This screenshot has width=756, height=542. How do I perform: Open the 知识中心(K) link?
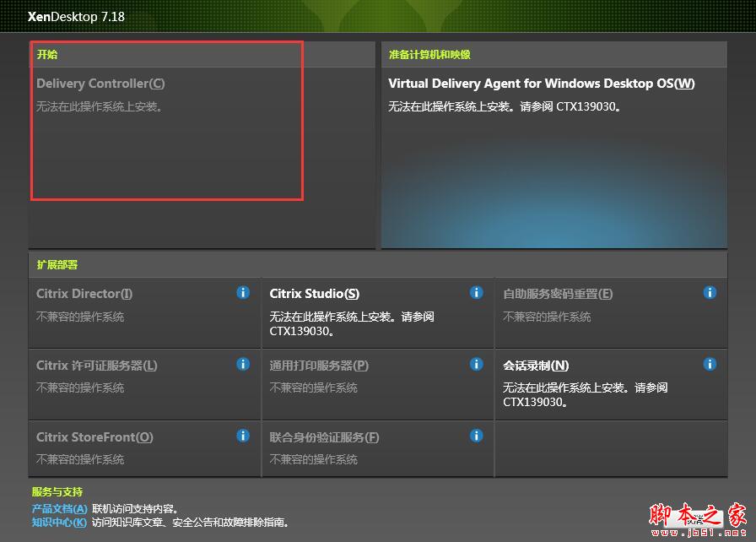59,523
